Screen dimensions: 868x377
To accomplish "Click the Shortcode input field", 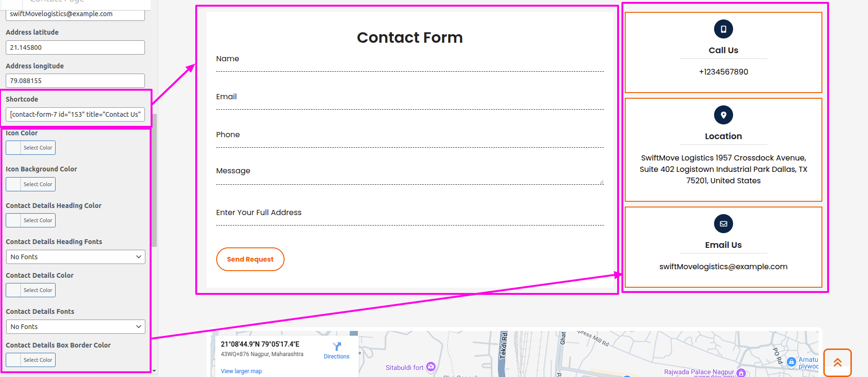I will point(75,114).
